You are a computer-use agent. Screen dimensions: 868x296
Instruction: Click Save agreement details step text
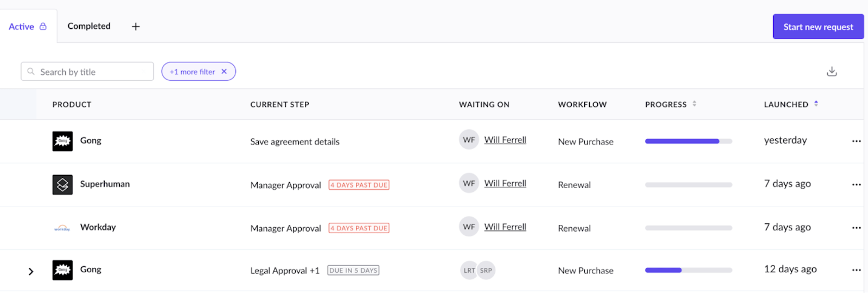point(295,141)
